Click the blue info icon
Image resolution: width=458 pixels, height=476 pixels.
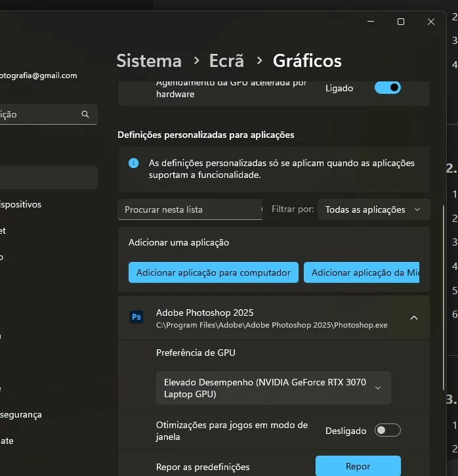tap(133, 163)
